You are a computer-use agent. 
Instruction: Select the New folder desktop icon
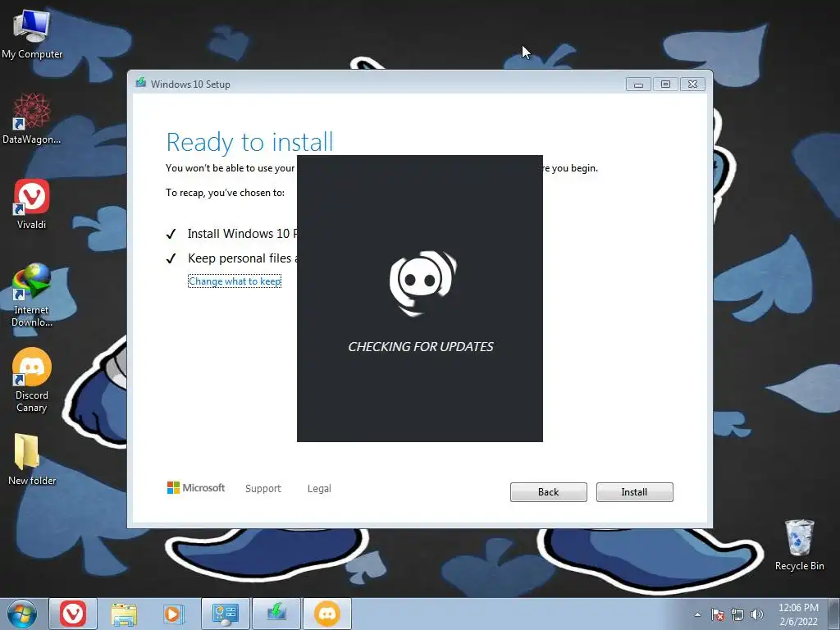pyautogui.click(x=32, y=459)
